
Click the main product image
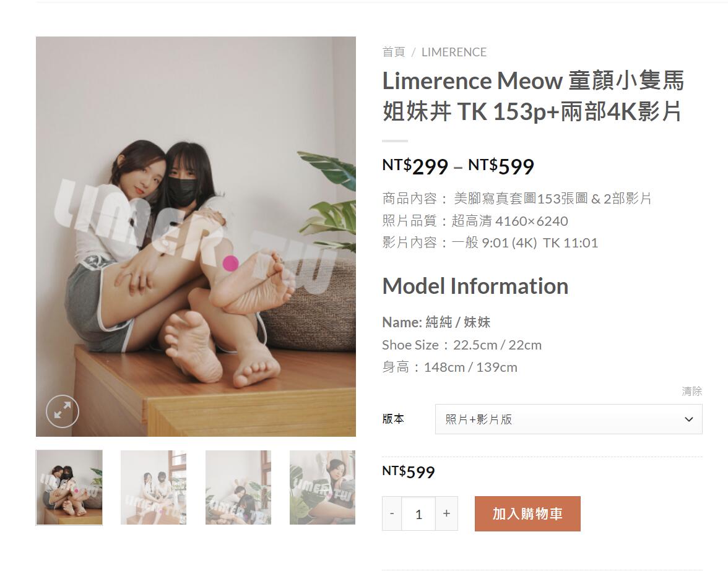pos(196,236)
